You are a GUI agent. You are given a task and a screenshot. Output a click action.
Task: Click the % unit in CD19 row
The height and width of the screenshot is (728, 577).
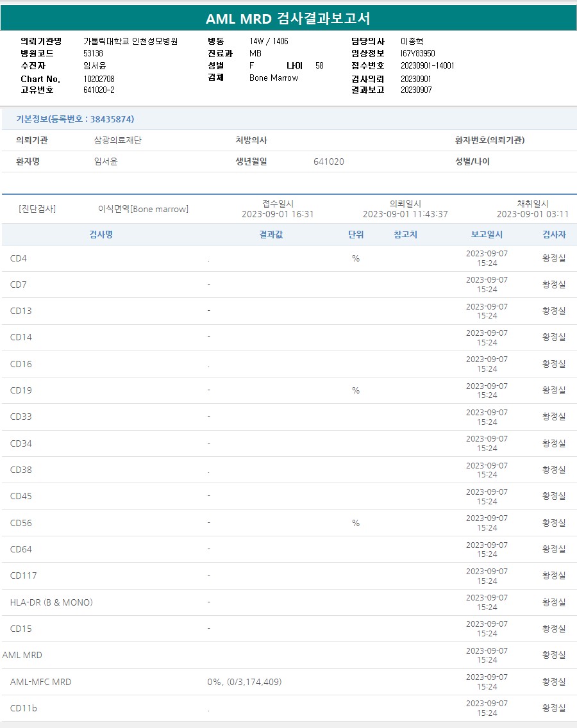[x=356, y=390]
